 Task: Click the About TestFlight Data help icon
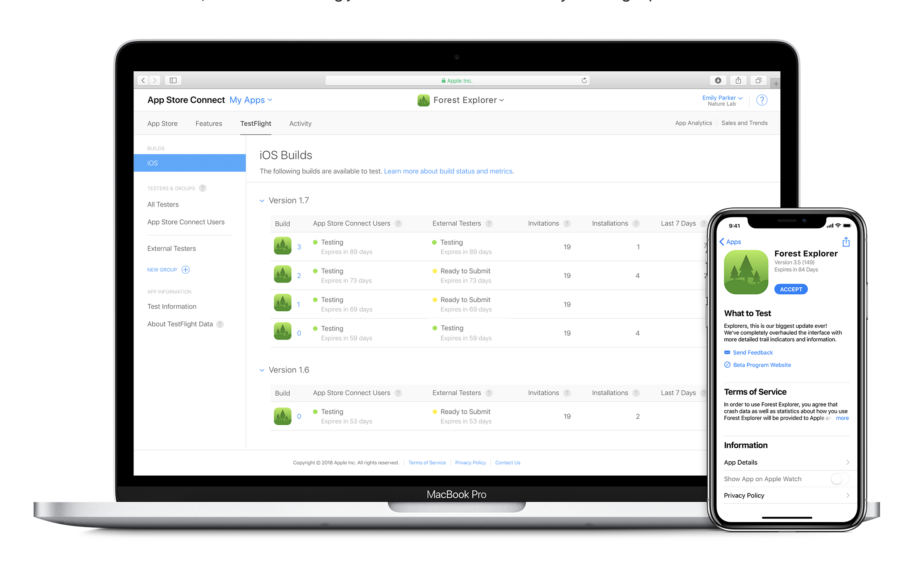tap(220, 324)
